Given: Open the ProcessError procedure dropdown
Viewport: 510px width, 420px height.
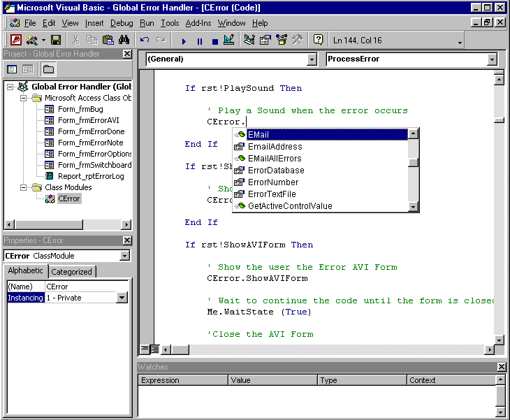Looking at the screenshot, I should 492,59.
